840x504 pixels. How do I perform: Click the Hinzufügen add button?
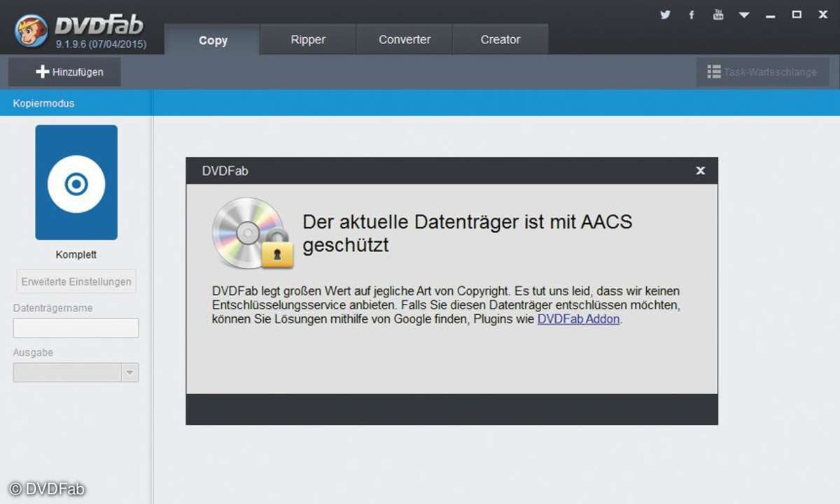(64, 72)
